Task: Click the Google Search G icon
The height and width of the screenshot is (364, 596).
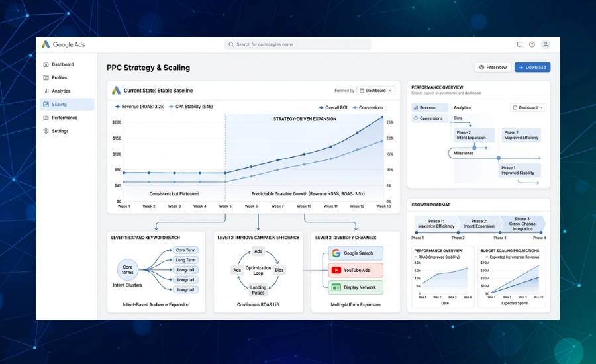Action: [x=336, y=253]
